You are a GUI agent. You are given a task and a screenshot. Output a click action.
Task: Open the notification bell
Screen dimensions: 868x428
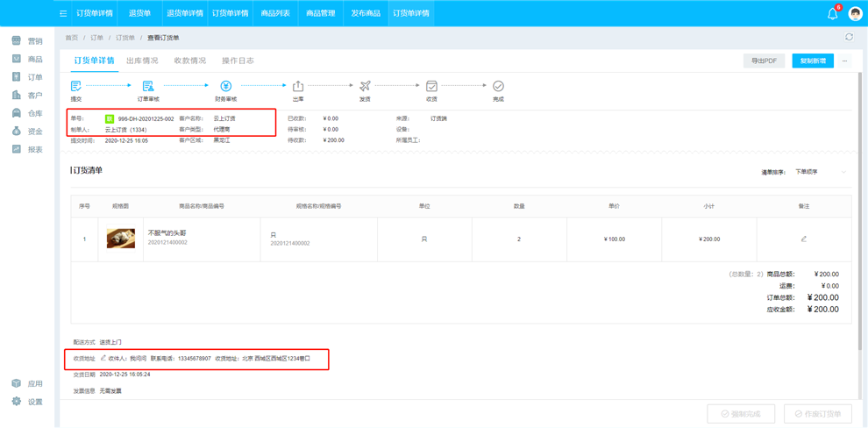point(832,13)
